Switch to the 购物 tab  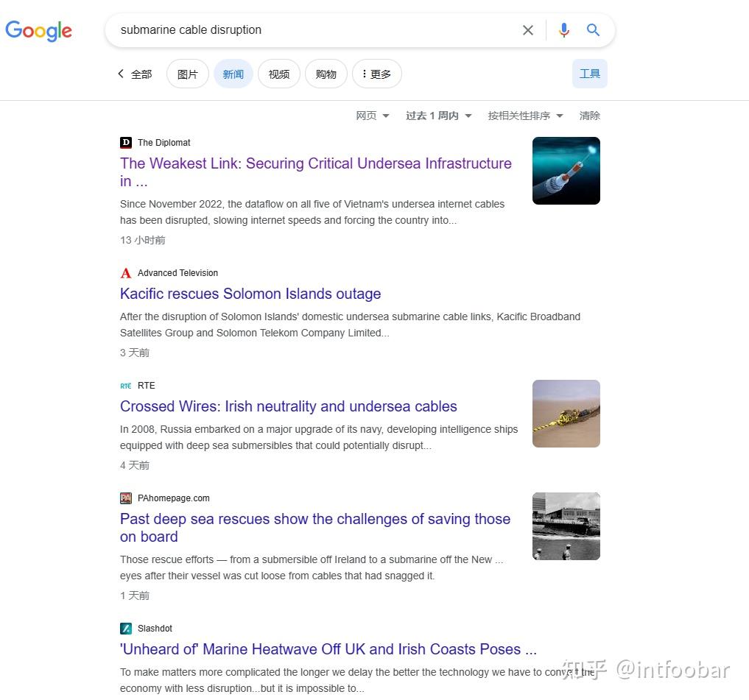point(326,74)
